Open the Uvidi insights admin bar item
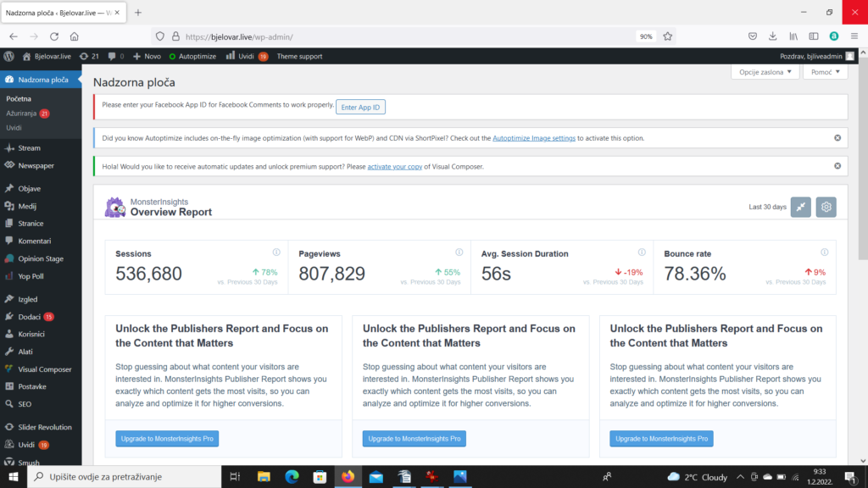 (x=247, y=56)
